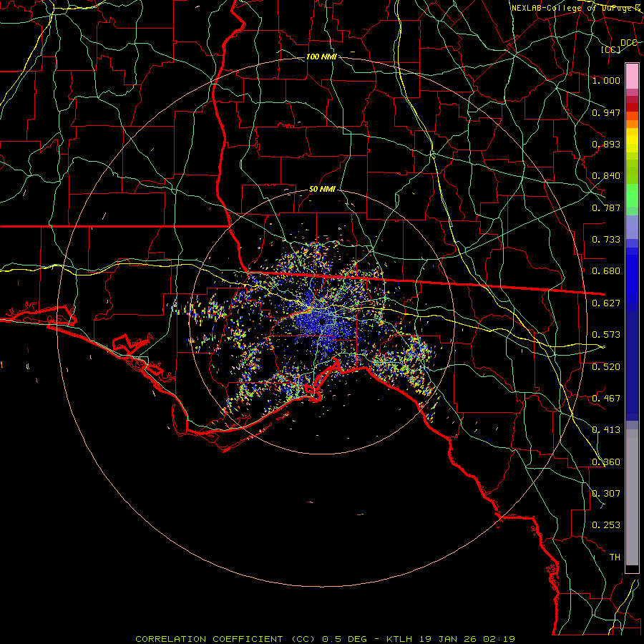Click the 0.840 scale value

606,176
